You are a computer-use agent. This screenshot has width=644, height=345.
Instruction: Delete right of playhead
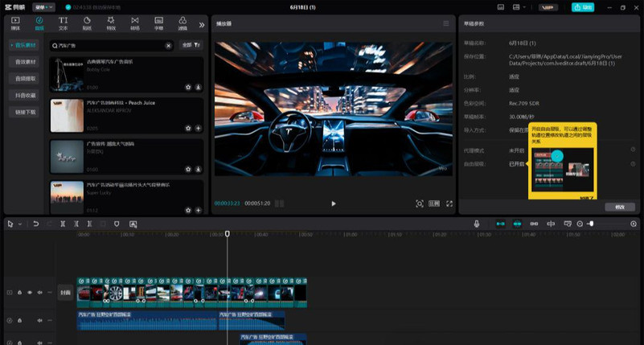click(89, 224)
